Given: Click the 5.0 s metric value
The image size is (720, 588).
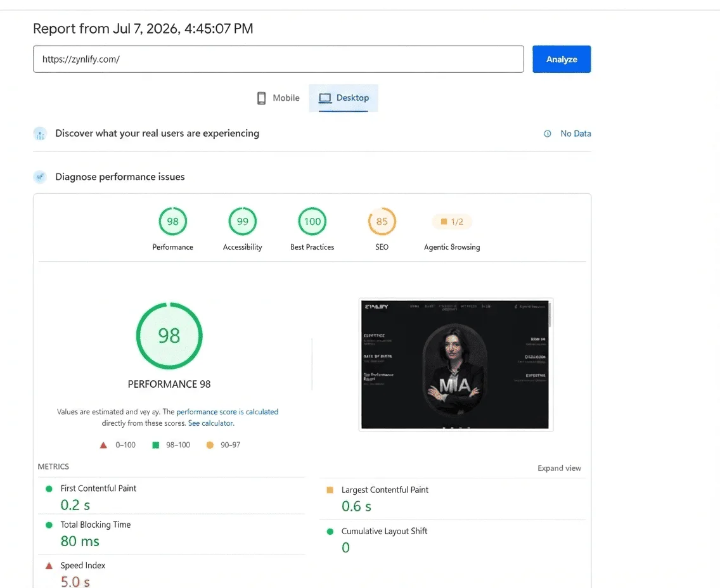Looking at the screenshot, I should click(75, 582).
